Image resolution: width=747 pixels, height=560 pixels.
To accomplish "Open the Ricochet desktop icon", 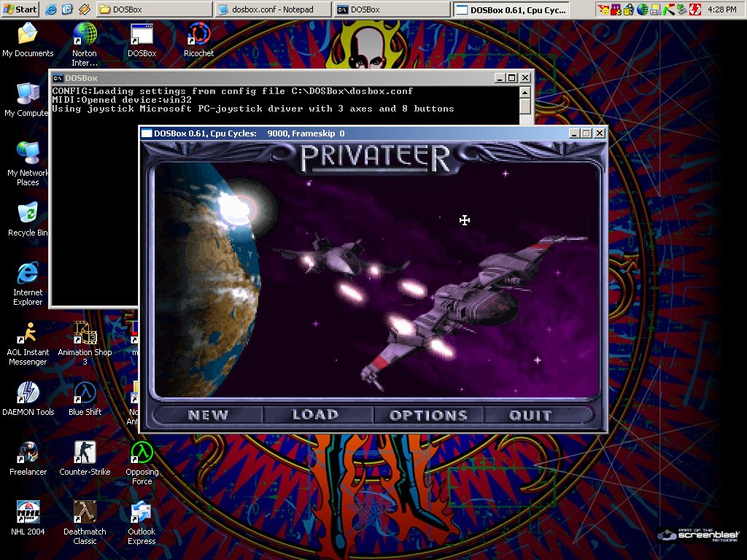I will 198,35.
